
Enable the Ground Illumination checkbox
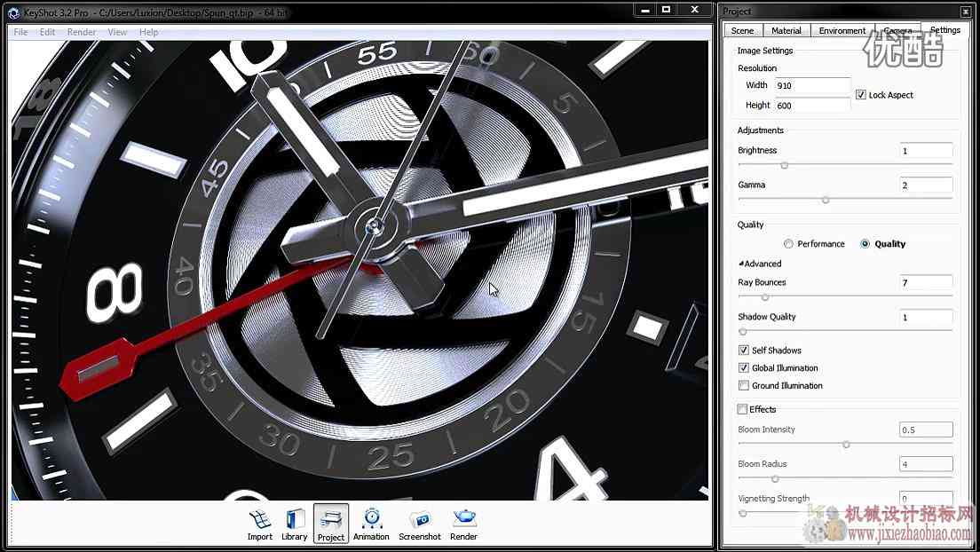click(x=743, y=385)
